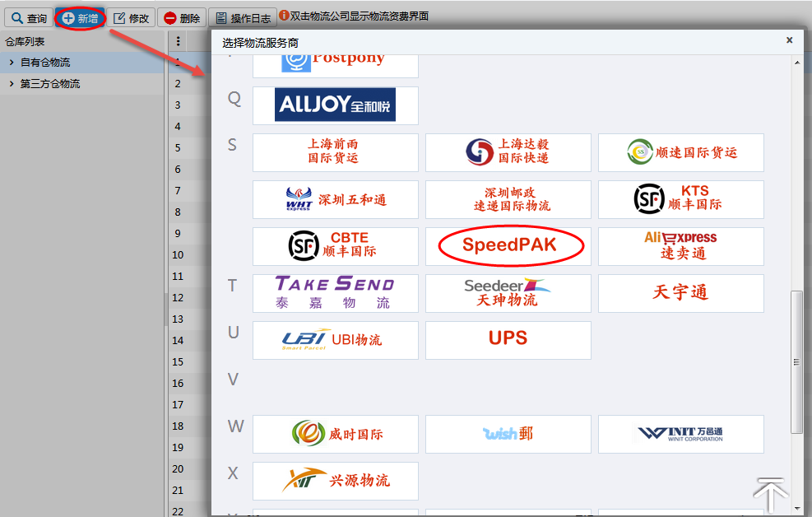The image size is (812, 517).
Task: Click the dialog's vertical scrollbar thumb
Action: click(796, 361)
